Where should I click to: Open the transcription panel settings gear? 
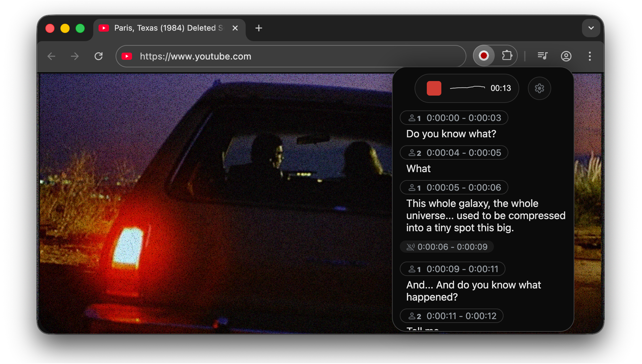(x=539, y=88)
